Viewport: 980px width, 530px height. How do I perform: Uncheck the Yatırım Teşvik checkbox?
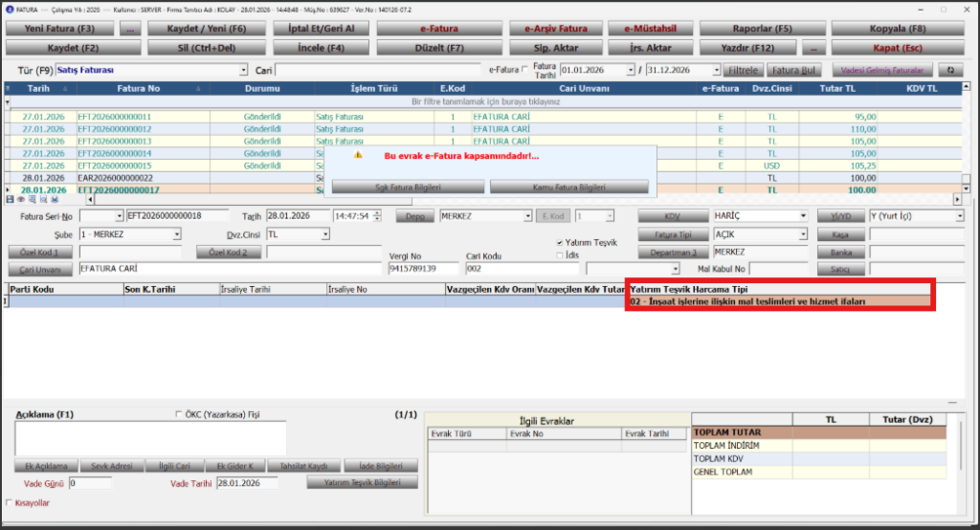[x=559, y=242]
